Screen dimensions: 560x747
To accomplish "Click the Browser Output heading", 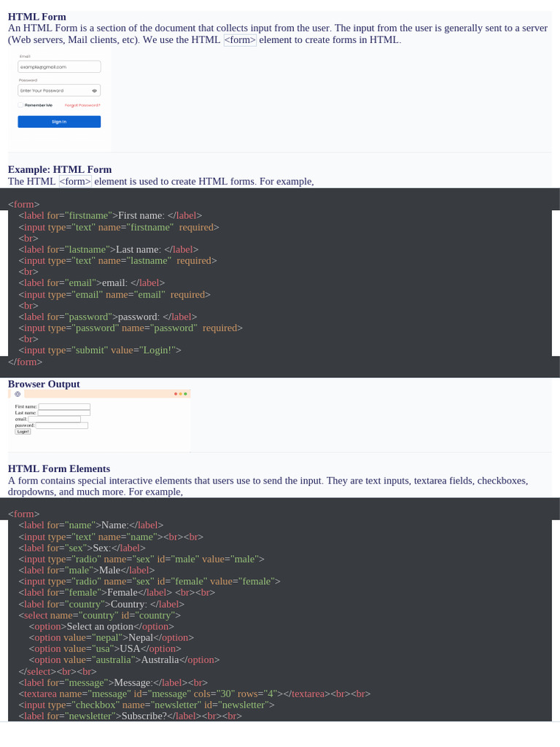I will click(x=44, y=384).
